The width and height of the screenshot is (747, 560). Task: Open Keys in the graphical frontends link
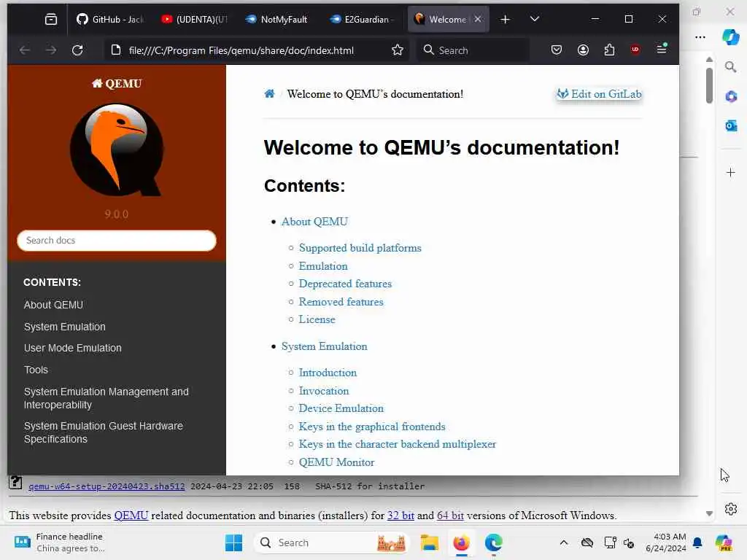372,427
